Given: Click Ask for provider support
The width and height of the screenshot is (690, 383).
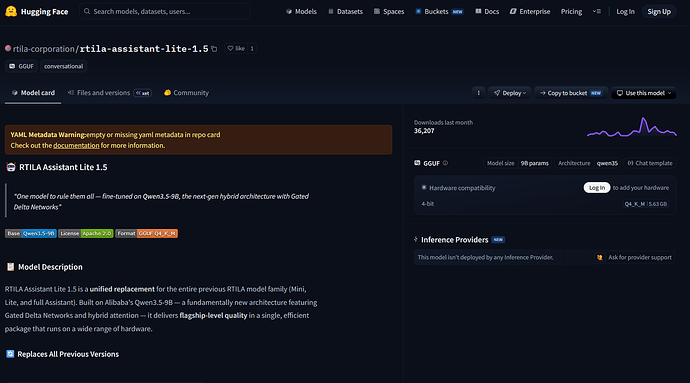Looking at the screenshot, I should click(x=634, y=258).
